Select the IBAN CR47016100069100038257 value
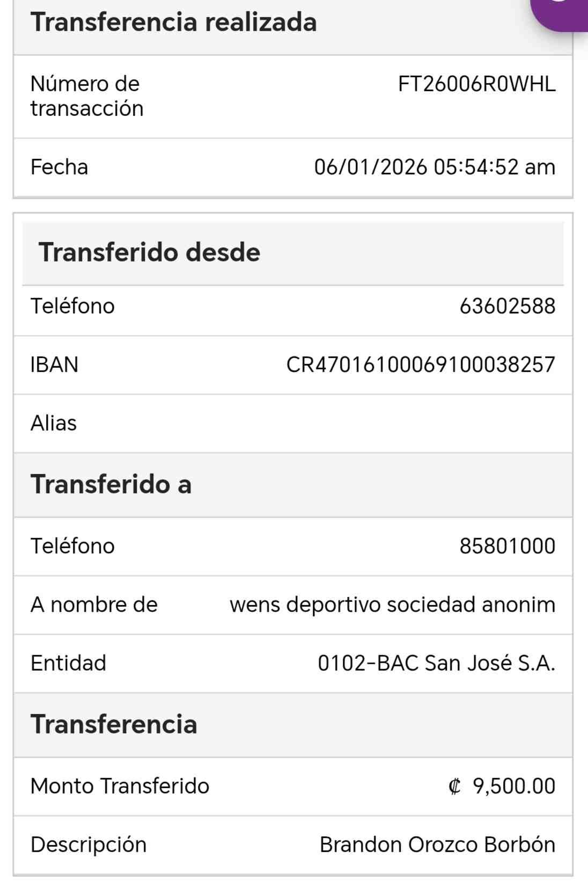This screenshot has width=588, height=894. tap(421, 365)
